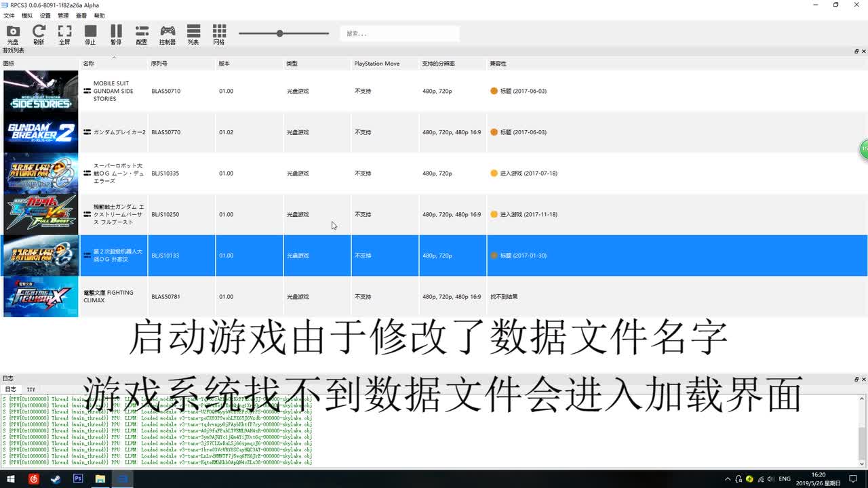Click serial number BLAS50781
This screenshot has height=488, width=868.
click(166, 296)
